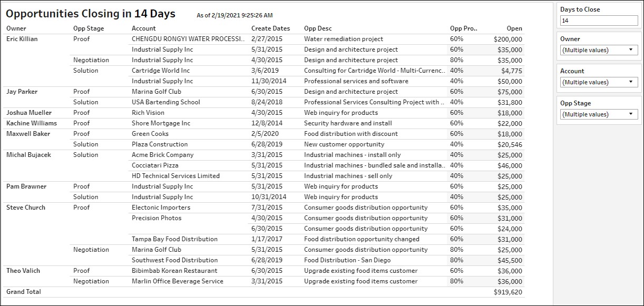Select owner Michal Bujacek
The height and width of the screenshot is (306, 644).
click(28, 155)
